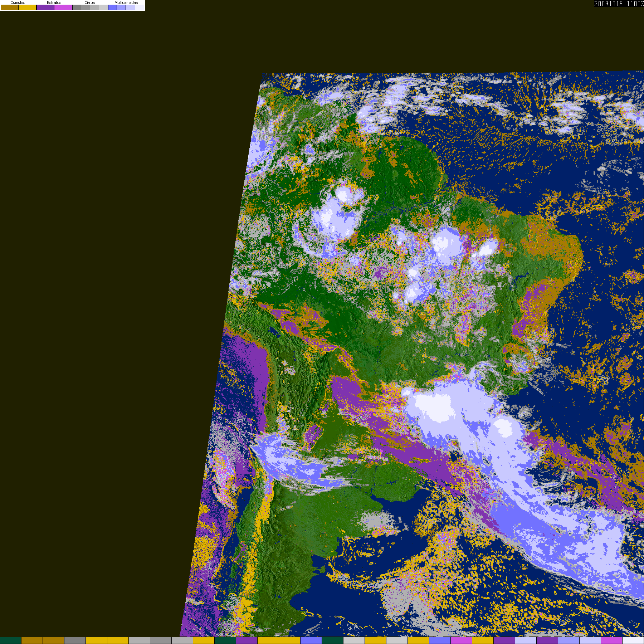Click the Cúmulos legend label
The width and height of the screenshot is (644, 644).
coord(18,3)
